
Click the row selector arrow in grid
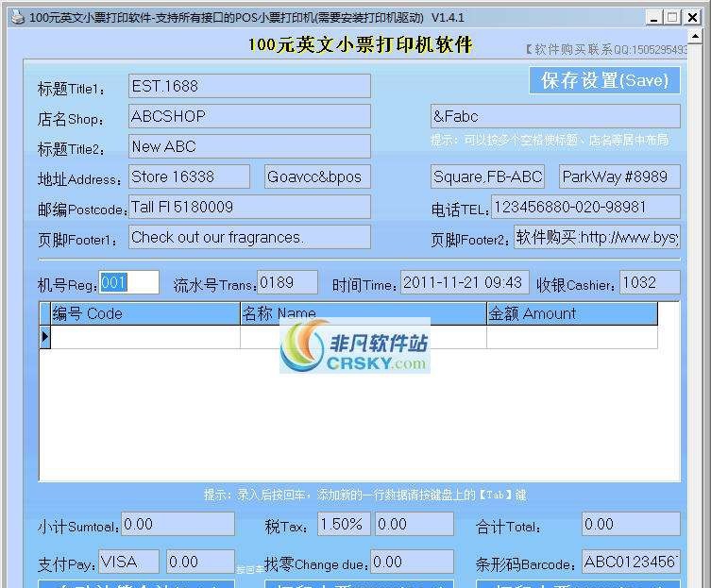44,337
